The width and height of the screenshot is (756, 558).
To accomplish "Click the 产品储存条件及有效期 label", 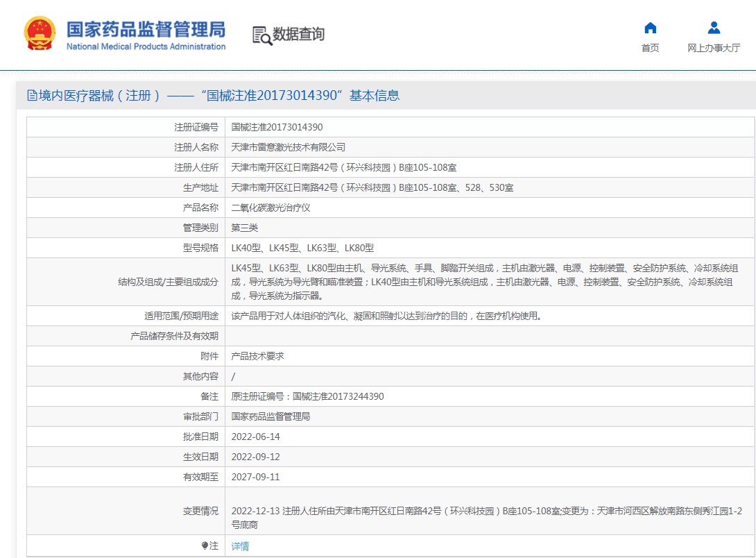I will tap(175, 336).
